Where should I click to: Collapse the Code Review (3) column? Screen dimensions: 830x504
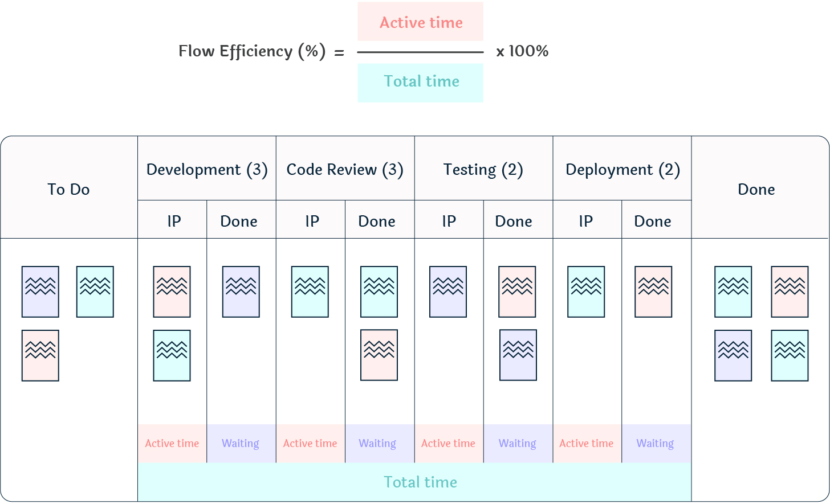[345, 169]
